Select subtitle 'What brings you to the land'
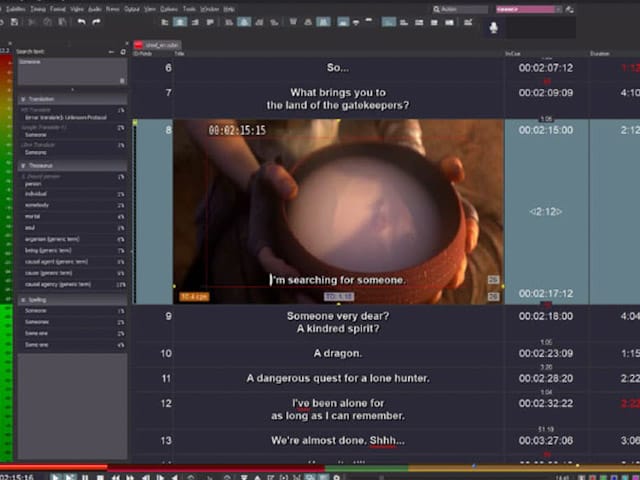The height and width of the screenshot is (480, 640). tap(338, 99)
